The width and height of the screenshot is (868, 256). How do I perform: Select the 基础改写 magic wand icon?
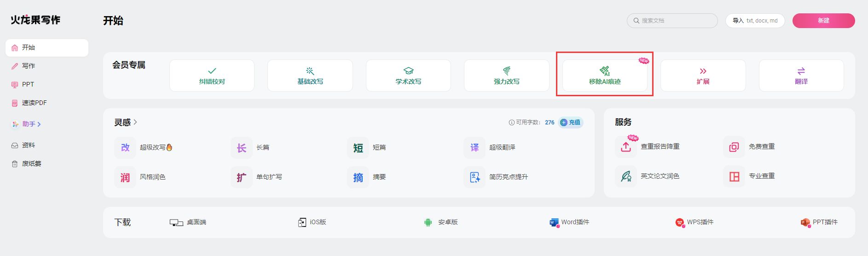click(310, 71)
